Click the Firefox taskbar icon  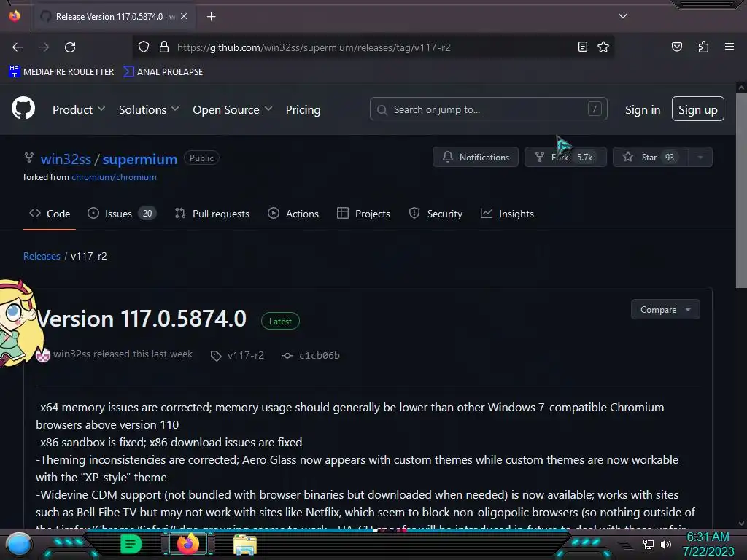coord(187,544)
